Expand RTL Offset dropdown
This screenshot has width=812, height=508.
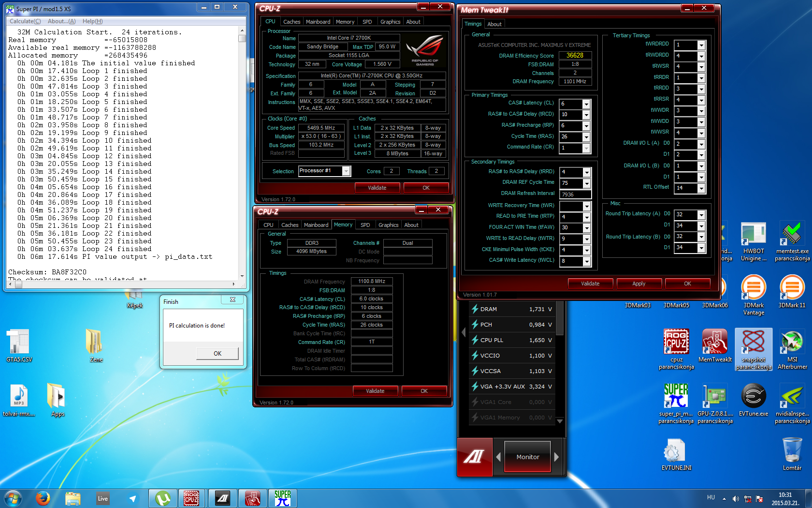pos(701,189)
